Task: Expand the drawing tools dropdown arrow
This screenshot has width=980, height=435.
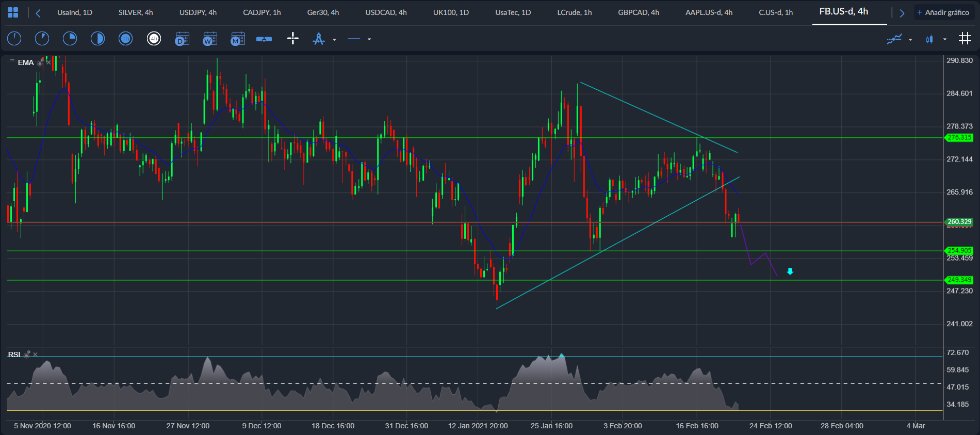Action: [x=334, y=39]
